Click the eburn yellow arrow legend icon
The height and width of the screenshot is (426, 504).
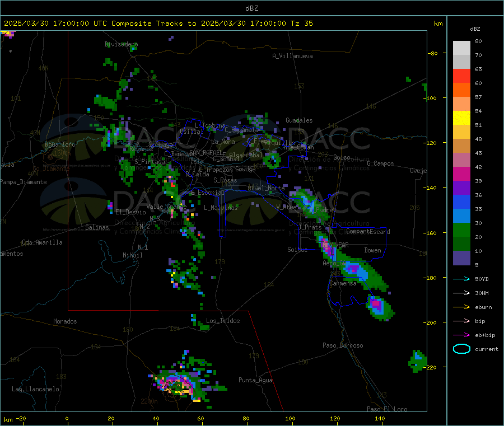(x=461, y=307)
